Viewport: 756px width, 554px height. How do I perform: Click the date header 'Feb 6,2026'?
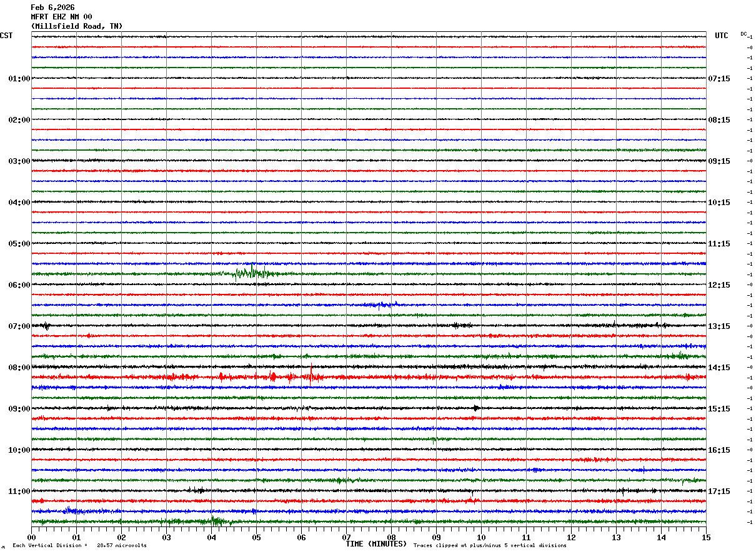pos(52,8)
